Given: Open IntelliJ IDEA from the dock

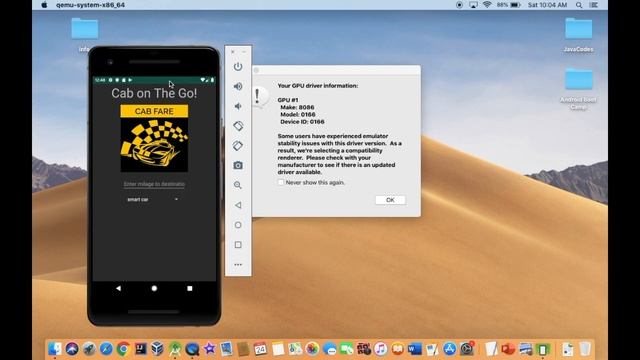Looking at the screenshot, I should pos(140,349).
